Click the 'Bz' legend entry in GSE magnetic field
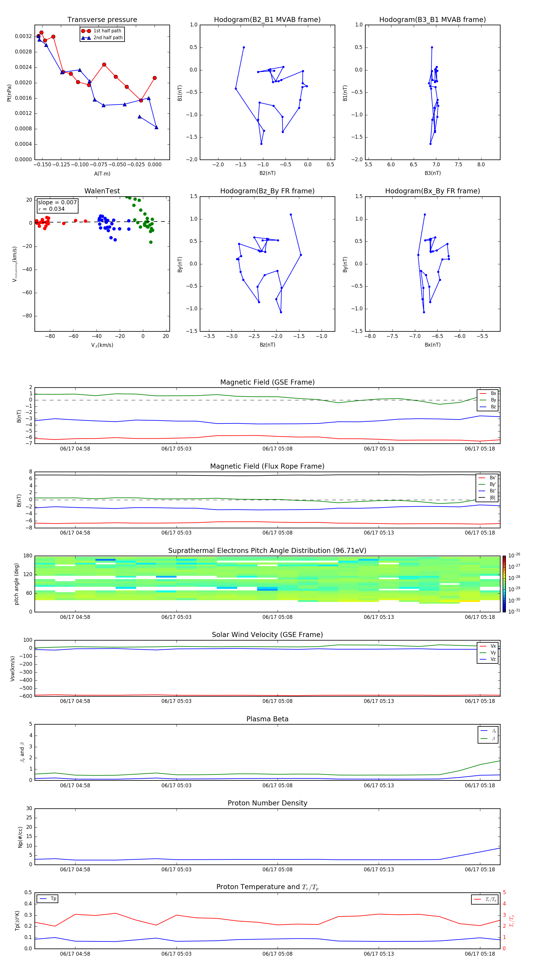The image size is (535, 980). click(x=488, y=407)
